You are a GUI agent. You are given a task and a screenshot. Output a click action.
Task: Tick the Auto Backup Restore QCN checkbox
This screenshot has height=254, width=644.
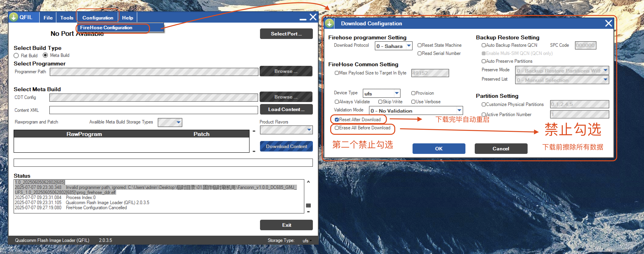click(483, 45)
